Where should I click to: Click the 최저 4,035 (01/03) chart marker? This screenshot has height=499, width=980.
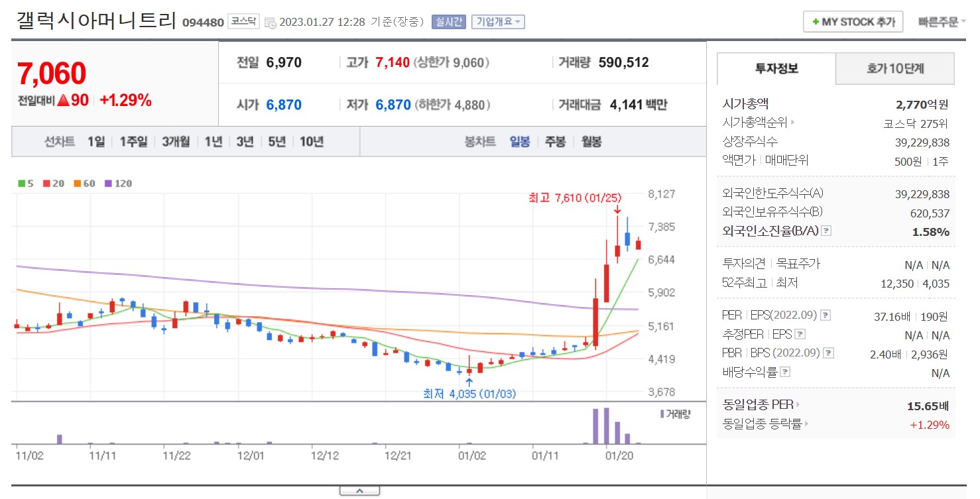click(x=469, y=394)
